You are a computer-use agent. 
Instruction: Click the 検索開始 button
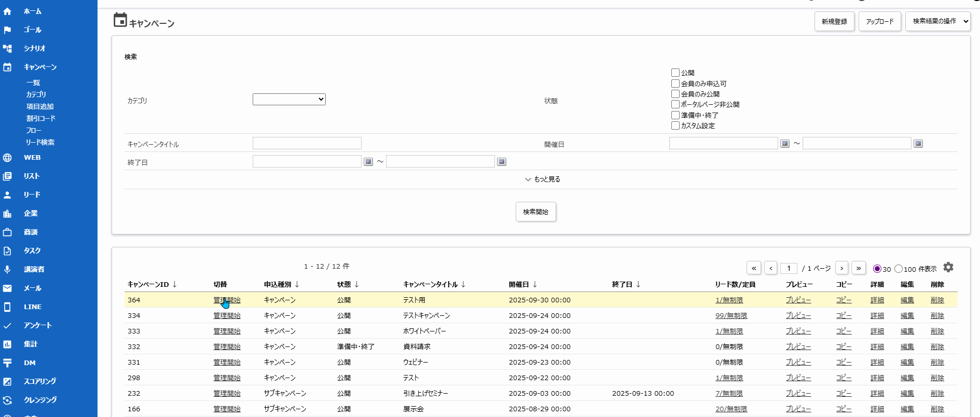[x=536, y=212]
